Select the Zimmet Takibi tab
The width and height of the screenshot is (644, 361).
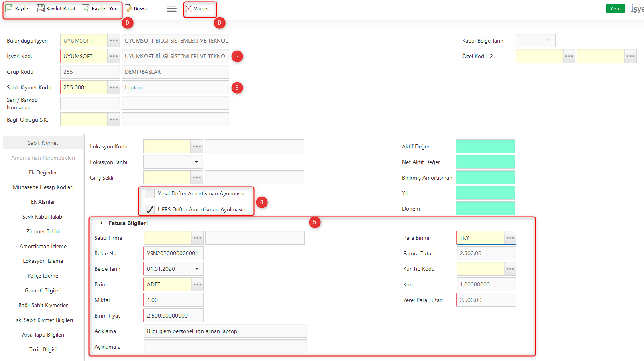click(43, 231)
